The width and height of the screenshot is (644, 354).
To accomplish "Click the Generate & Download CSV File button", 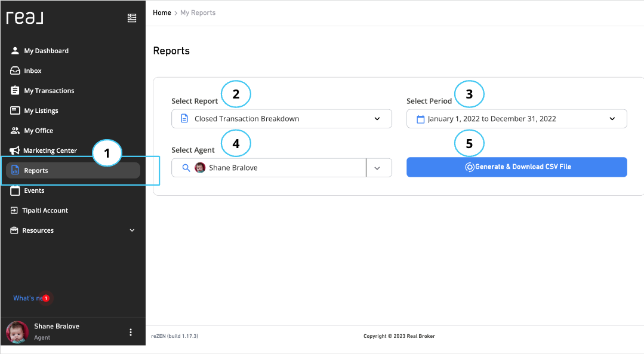I will pos(516,167).
